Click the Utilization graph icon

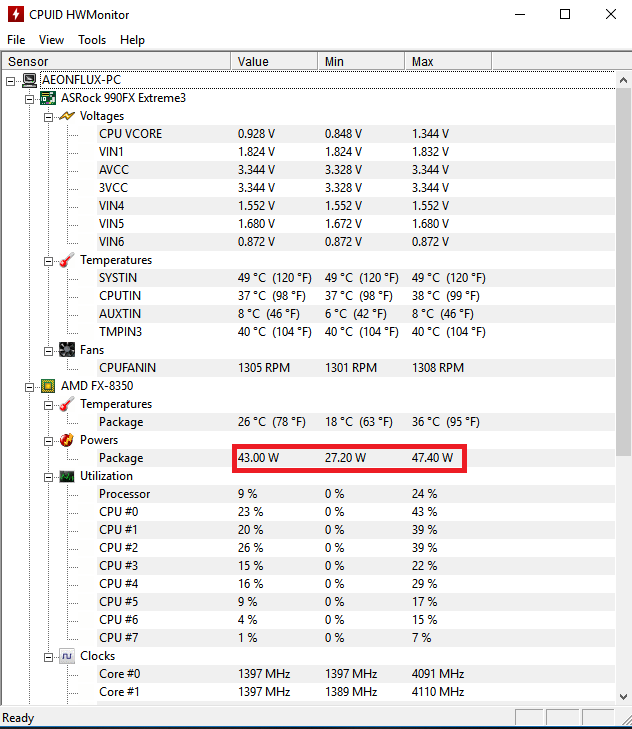tap(67, 477)
